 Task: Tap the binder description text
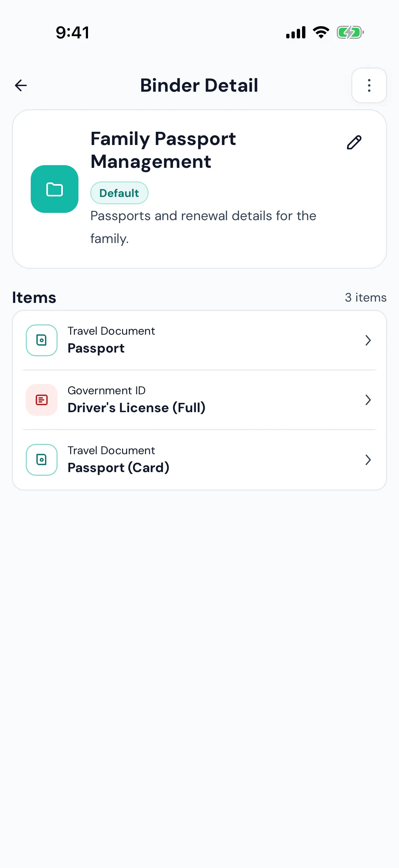click(x=203, y=227)
